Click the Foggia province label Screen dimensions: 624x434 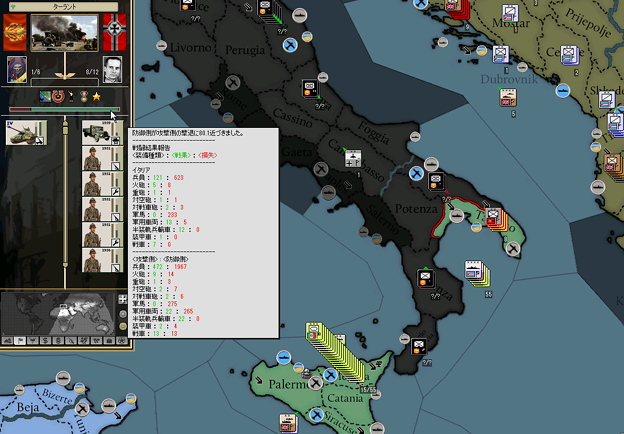[x=373, y=132]
